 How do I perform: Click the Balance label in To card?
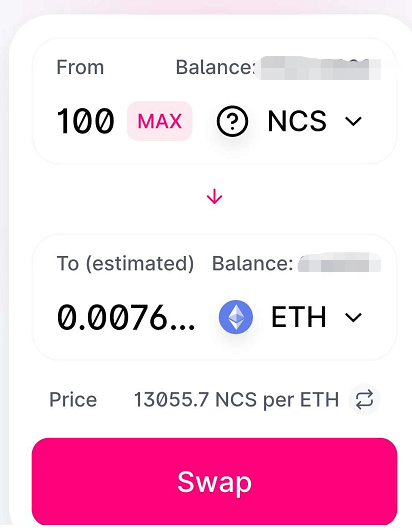coord(253,263)
